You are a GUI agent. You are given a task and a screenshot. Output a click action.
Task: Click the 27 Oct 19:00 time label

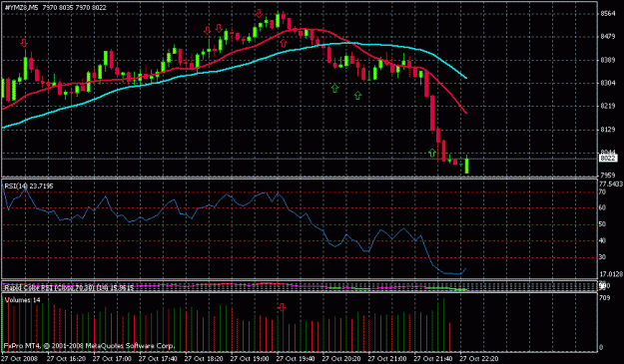250,358
